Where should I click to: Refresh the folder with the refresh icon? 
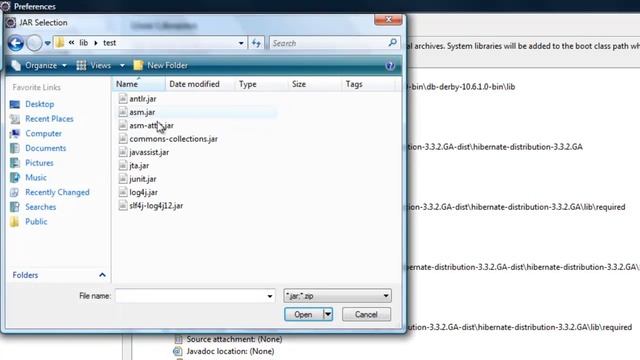click(x=256, y=43)
